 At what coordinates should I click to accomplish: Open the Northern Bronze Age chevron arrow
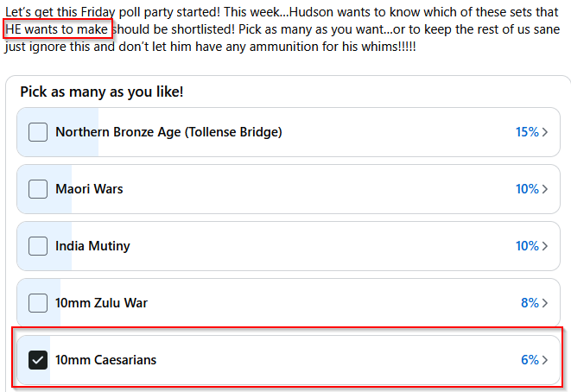pyautogui.click(x=545, y=132)
